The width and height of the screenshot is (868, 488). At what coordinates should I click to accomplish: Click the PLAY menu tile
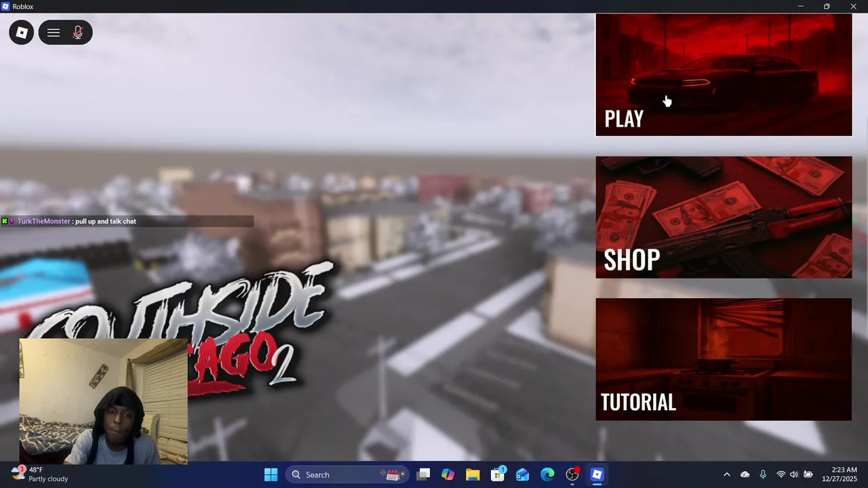pyautogui.click(x=724, y=75)
